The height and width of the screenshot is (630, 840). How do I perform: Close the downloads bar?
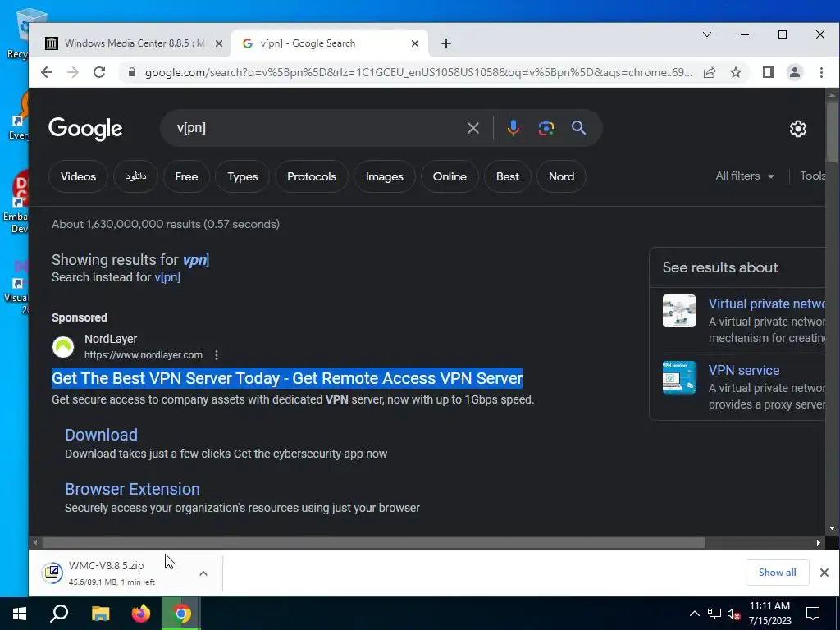pos(824,573)
